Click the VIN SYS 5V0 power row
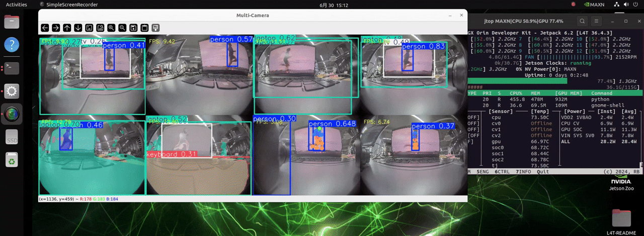The height and width of the screenshot is (236, 644). [597, 135]
